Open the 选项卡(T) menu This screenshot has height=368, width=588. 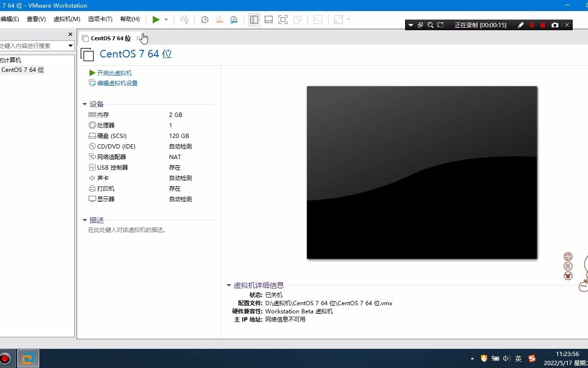pyautogui.click(x=100, y=19)
